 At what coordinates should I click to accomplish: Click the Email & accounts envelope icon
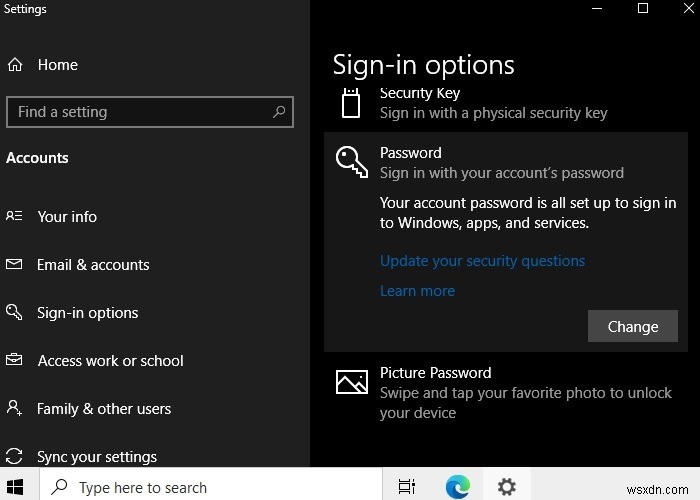14,264
